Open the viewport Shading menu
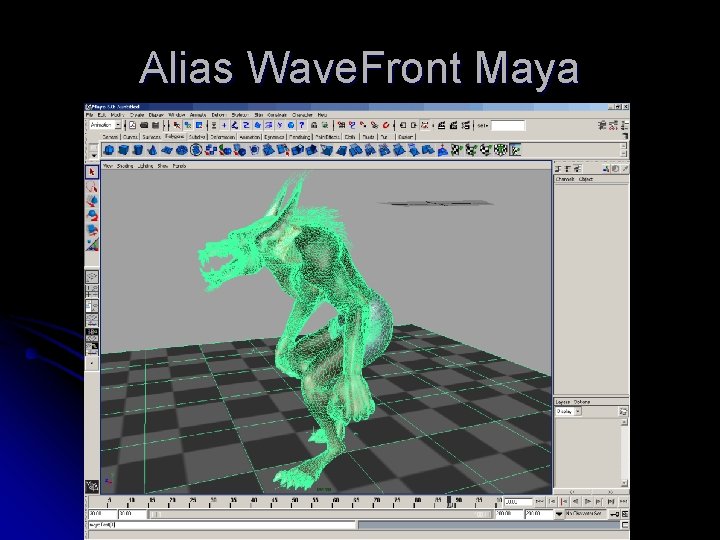 click(125, 166)
